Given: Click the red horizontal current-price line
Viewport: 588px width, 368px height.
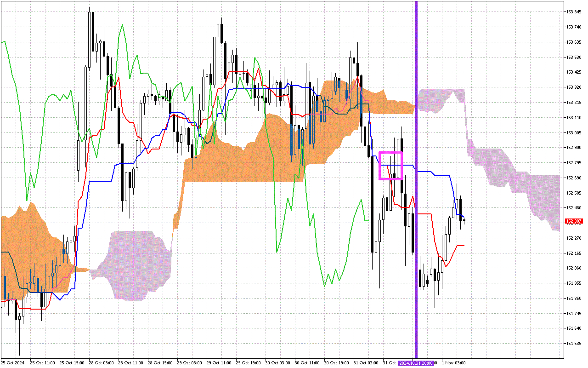Looking at the screenshot, I should click(x=282, y=221).
